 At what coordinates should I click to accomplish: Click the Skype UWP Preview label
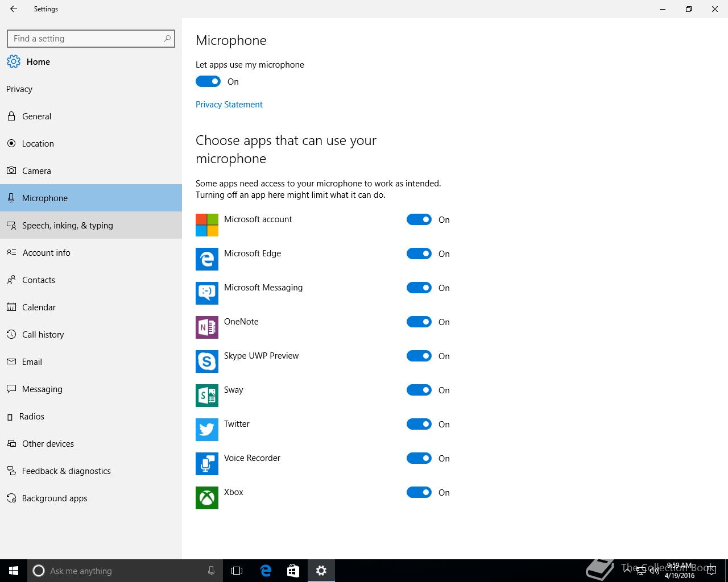coord(261,356)
